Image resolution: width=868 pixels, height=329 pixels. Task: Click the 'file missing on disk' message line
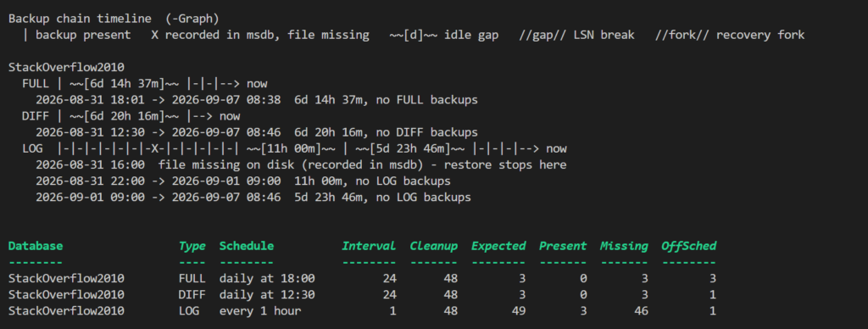coord(301,165)
